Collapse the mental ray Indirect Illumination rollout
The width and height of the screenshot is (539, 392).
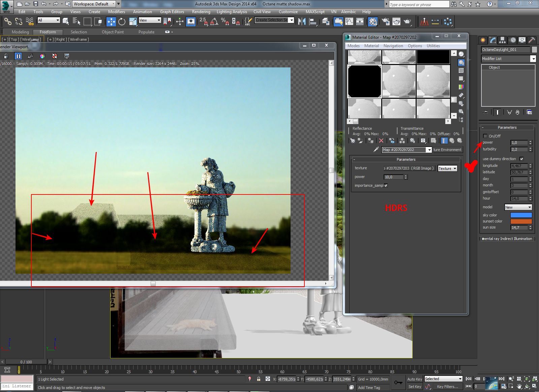tap(507, 239)
